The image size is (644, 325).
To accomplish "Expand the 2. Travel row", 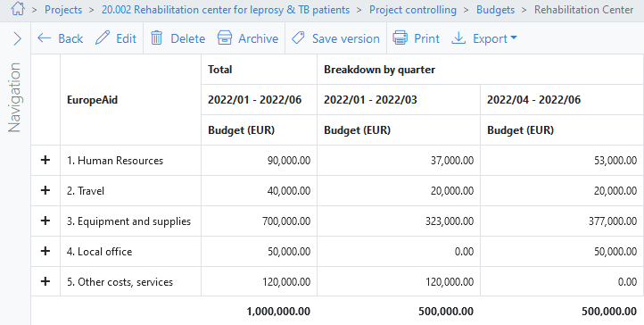I will coord(45,191).
